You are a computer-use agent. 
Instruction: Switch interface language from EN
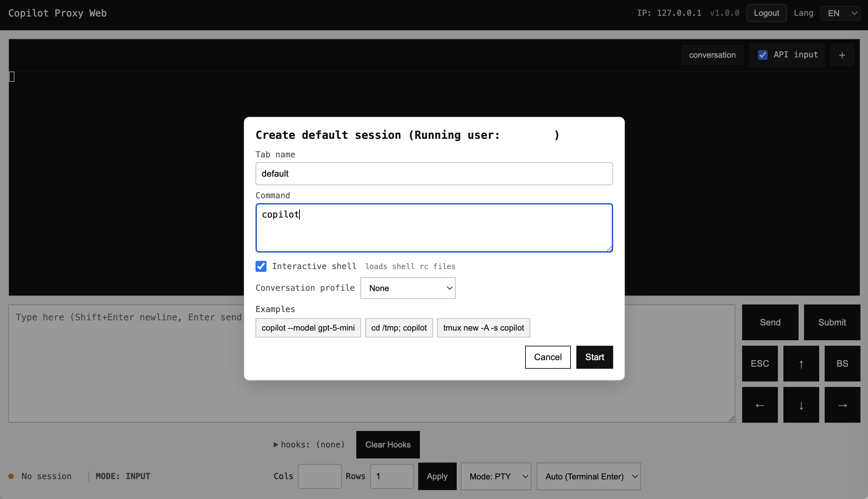[840, 13]
